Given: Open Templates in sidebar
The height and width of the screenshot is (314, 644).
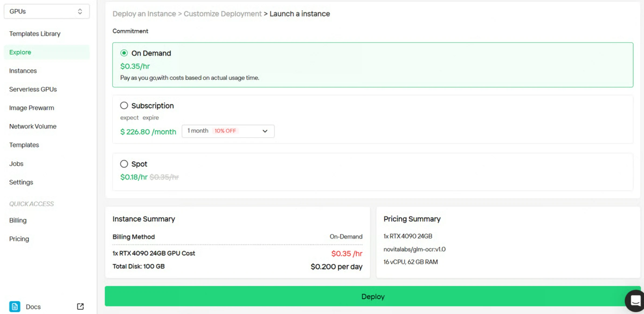Looking at the screenshot, I should (24, 145).
